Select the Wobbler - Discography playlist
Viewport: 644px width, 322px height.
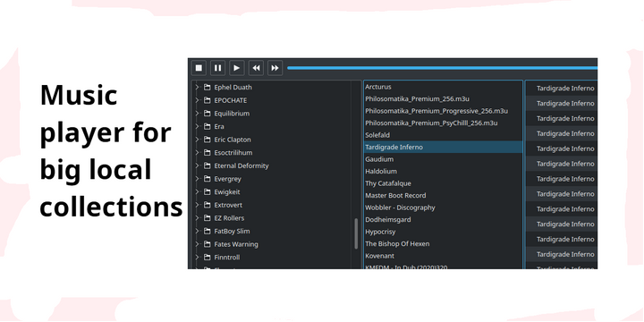(443, 208)
